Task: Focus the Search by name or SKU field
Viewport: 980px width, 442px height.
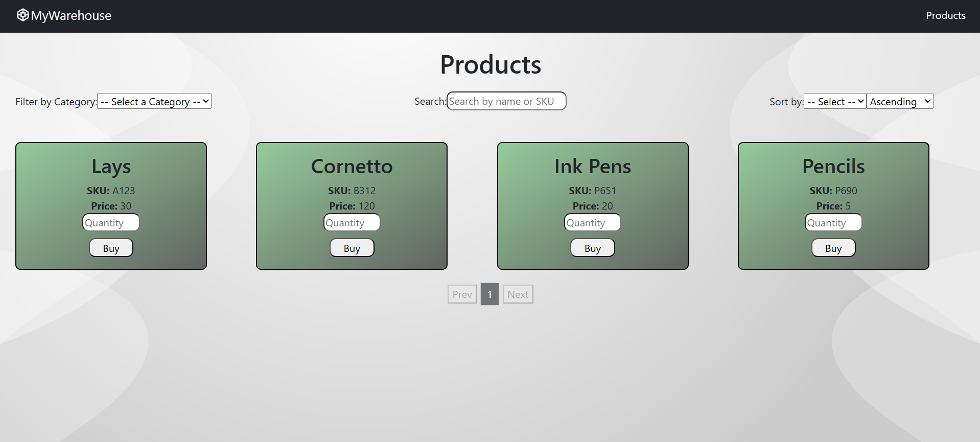Action: tap(506, 101)
